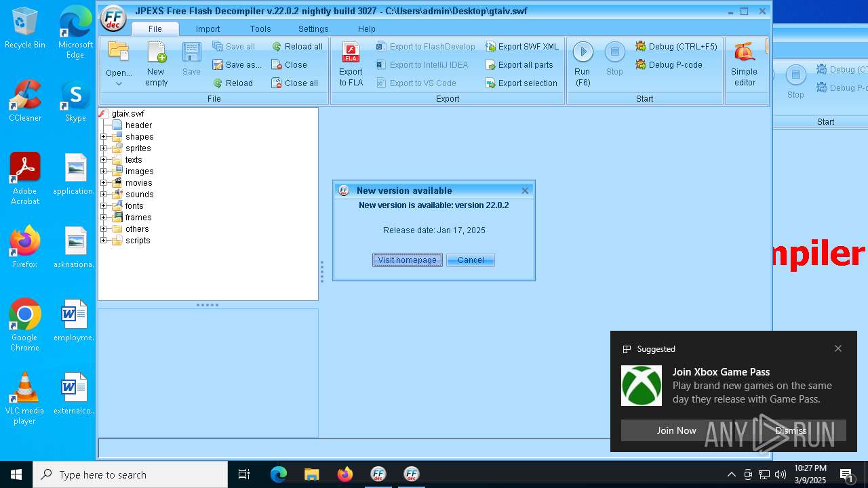Click Export selection
Screen dimensions: 868x488
521,83
